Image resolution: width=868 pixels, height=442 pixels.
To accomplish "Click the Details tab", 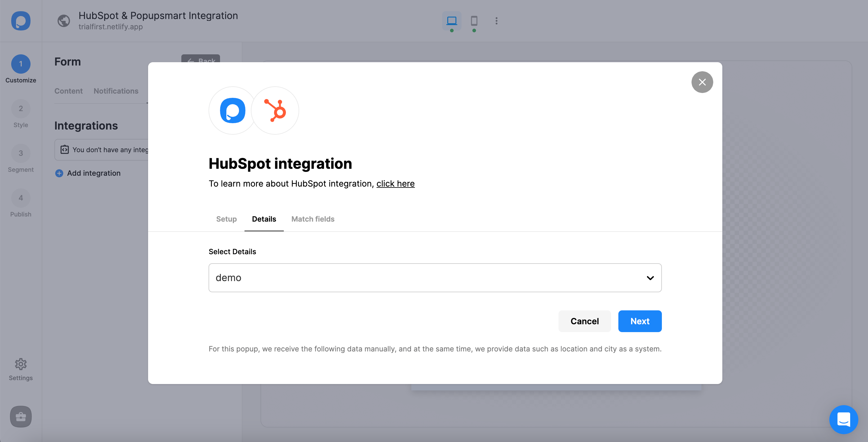I will click(x=264, y=219).
